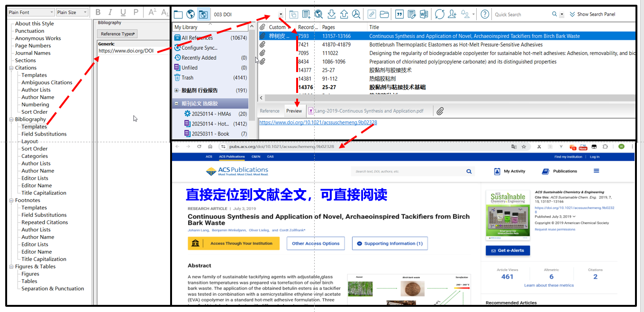This screenshot has width=644, height=312.
Task: Click the Insert Citation quote icon
Action: pos(399,14)
